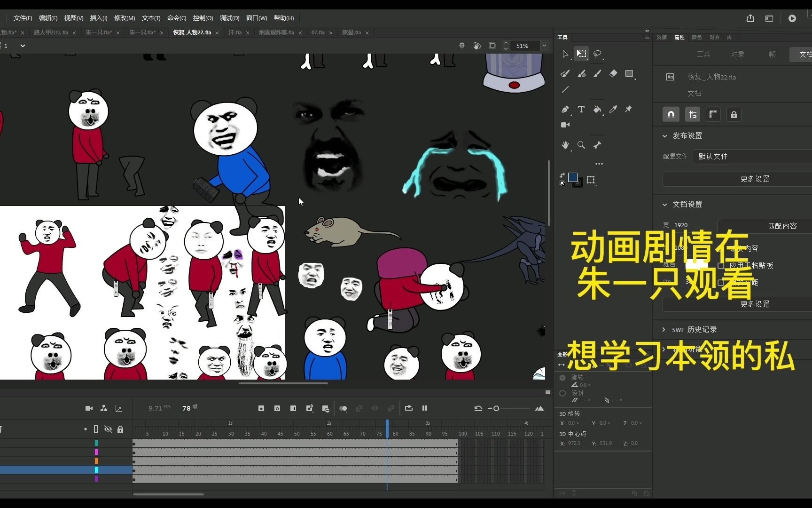
Task: Toggle clip content outside stage icon
Action: click(492, 46)
